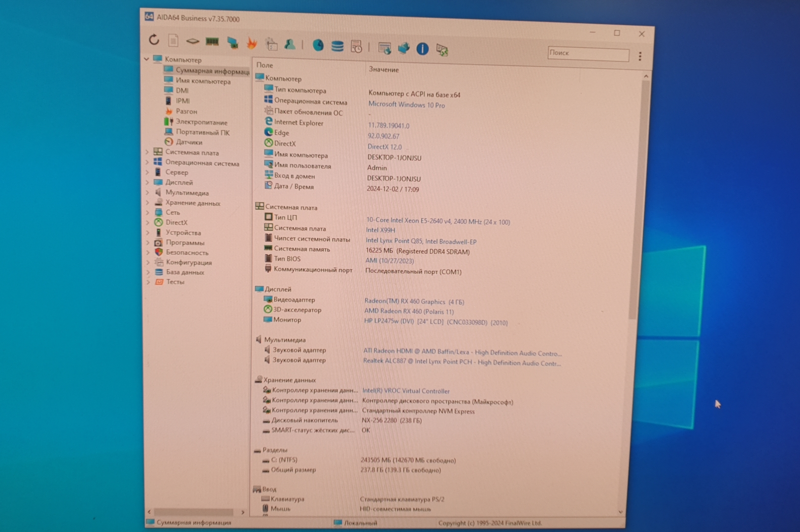The height and width of the screenshot is (532, 800).
Task: Click the Refresh toolbar icon
Action: pyautogui.click(x=154, y=40)
